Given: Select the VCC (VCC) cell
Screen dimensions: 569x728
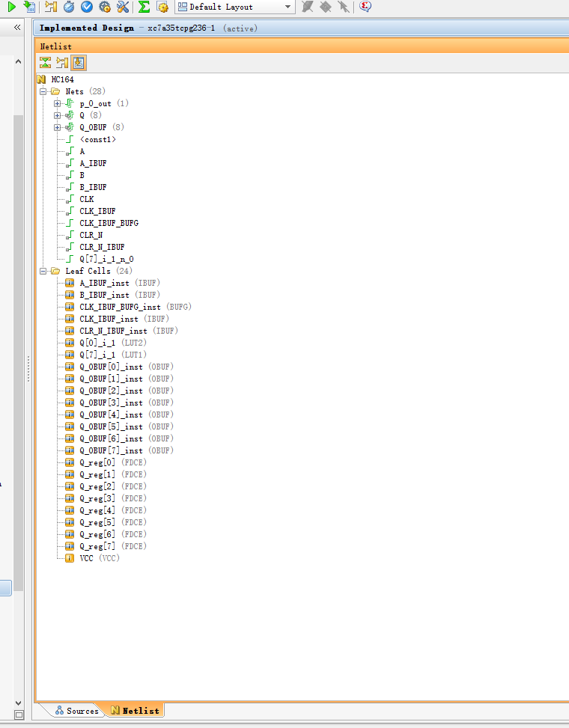Looking at the screenshot, I should [x=100, y=559].
